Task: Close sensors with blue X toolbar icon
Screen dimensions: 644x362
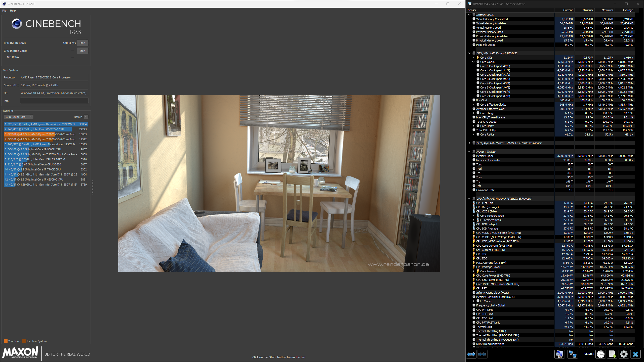Action: (636, 354)
